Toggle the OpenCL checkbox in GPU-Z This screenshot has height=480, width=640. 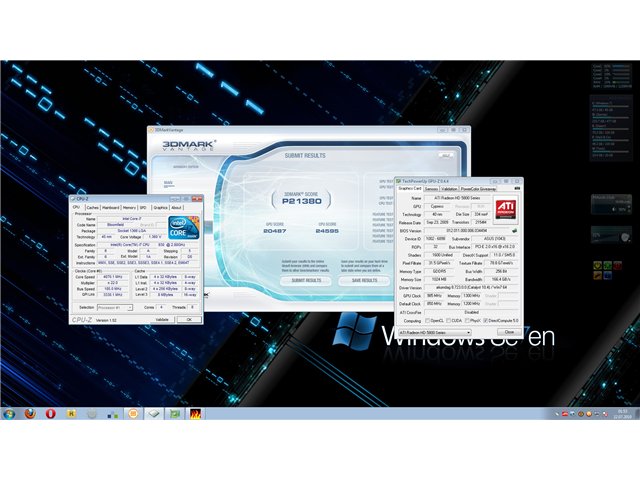[x=427, y=321]
